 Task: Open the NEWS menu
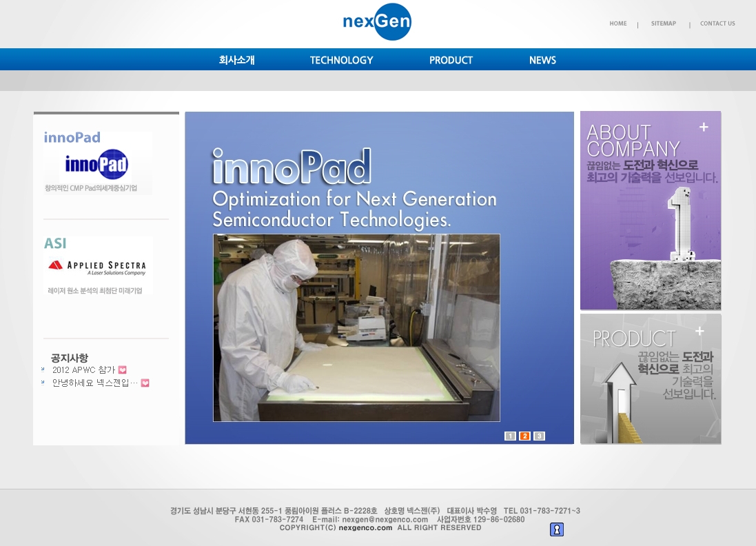coord(542,60)
